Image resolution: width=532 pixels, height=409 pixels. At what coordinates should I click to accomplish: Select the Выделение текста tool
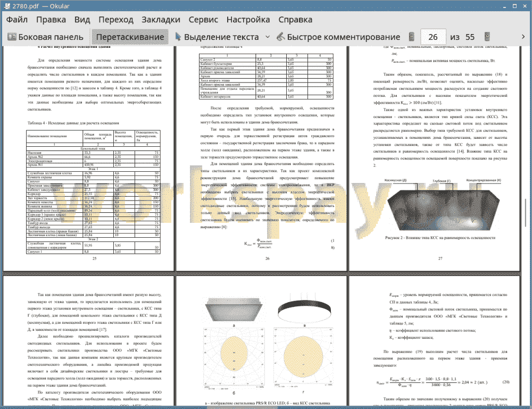tap(217, 37)
